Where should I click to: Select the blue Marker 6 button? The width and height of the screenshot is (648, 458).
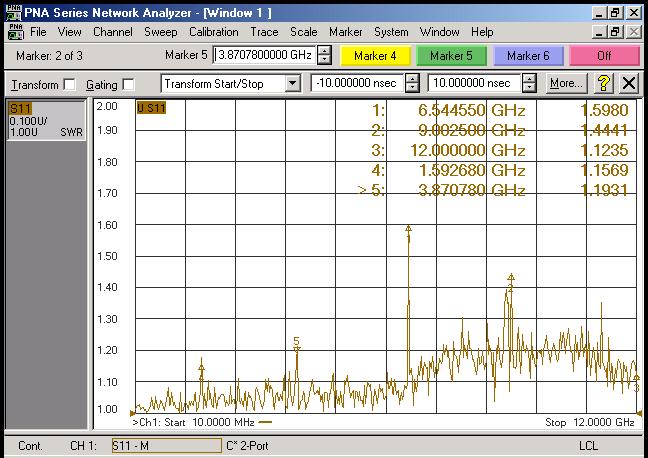click(x=527, y=56)
